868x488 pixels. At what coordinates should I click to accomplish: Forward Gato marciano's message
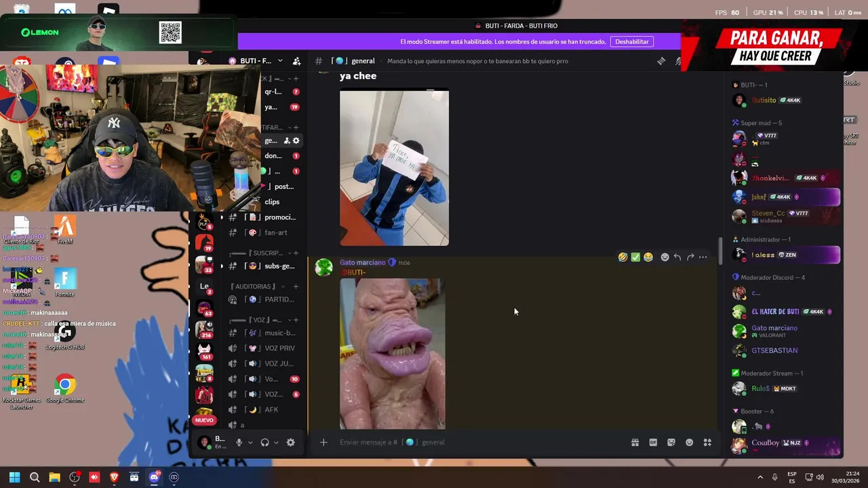point(690,257)
